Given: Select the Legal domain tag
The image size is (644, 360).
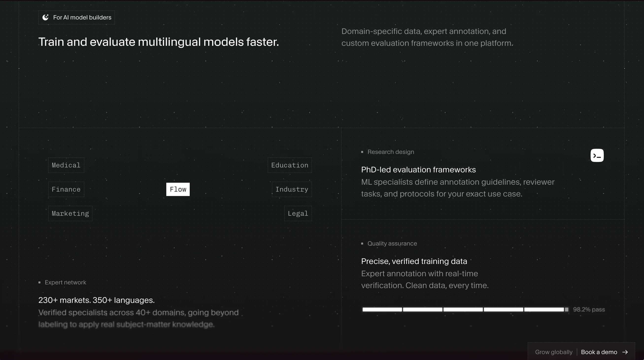Looking at the screenshot, I should pos(298,213).
